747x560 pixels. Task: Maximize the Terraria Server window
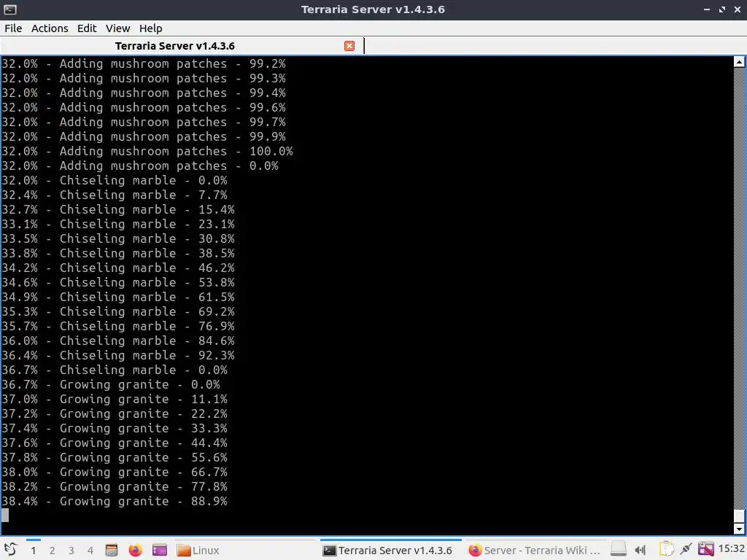tap(722, 9)
